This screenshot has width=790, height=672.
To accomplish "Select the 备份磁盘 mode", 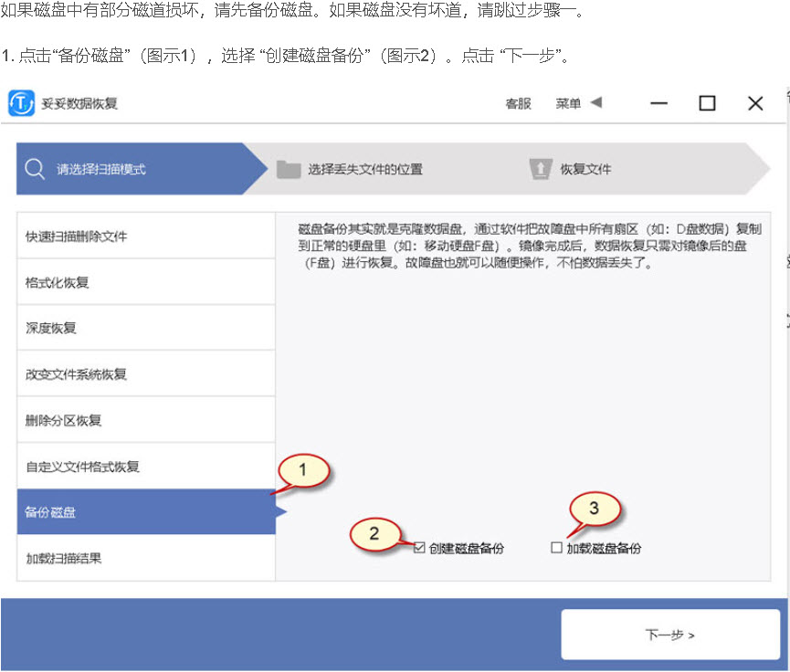I will point(146,512).
